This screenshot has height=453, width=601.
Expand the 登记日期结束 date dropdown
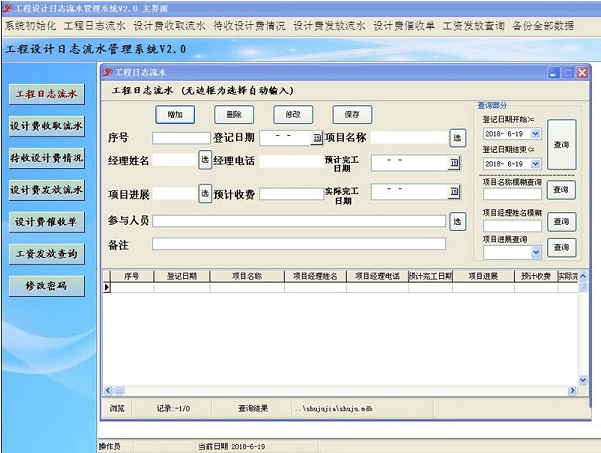(x=535, y=164)
